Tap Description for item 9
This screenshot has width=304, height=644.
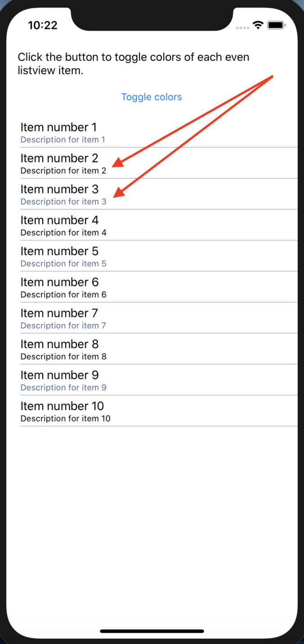click(63, 387)
